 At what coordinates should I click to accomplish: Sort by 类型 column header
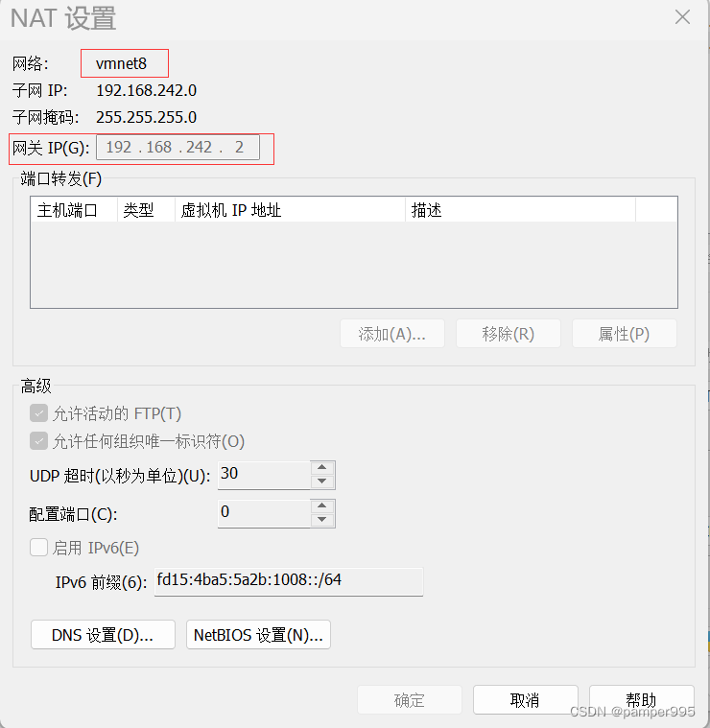(x=146, y=210)
